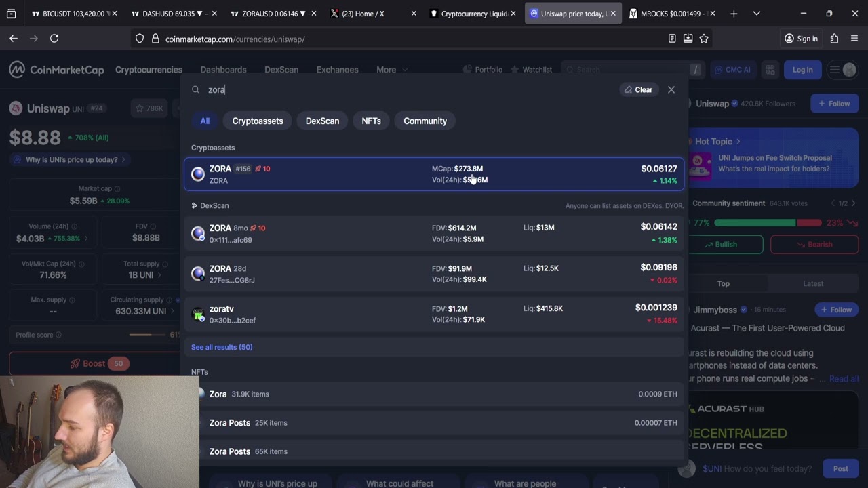Click the ZORA #156 coin logo icon
This screenshot has height=488, width=868.
[198, 174]
